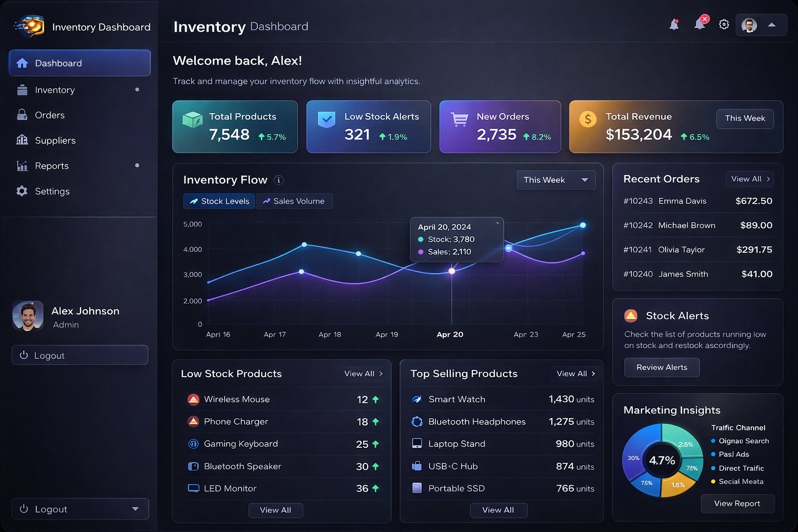Open the settings gear in top bar
Image resolution: width=798 pixels, height=532 pixels.
(724, 24)
